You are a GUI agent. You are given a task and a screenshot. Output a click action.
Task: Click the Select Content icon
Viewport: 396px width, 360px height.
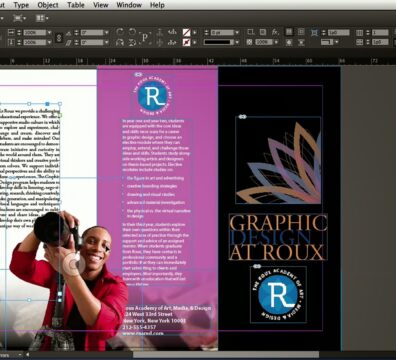160,42
